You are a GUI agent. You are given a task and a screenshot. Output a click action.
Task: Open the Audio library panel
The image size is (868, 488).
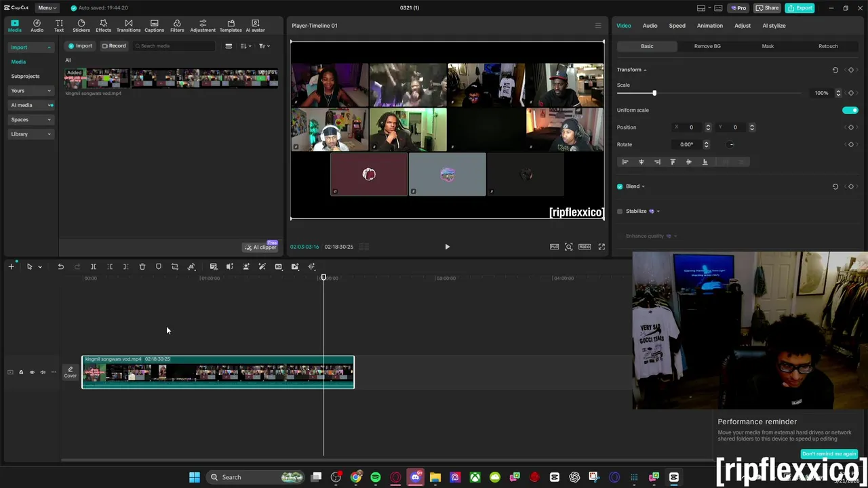click(37, 26)
